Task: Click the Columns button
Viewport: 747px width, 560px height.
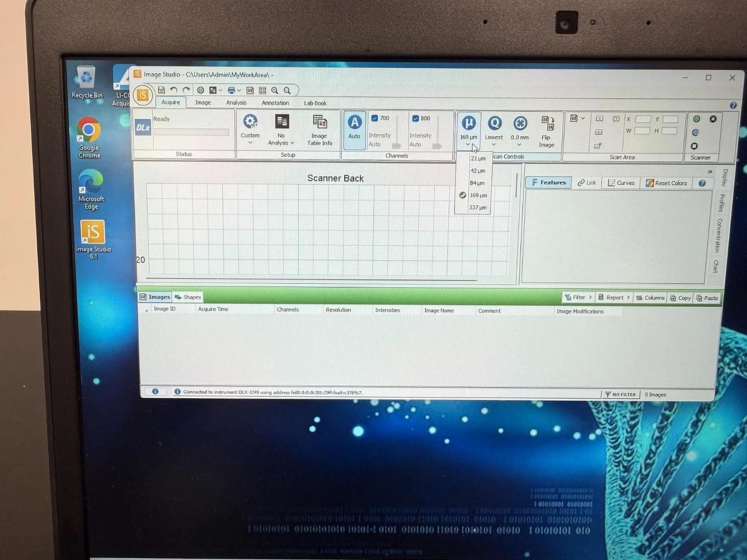Action: point(650,298)
